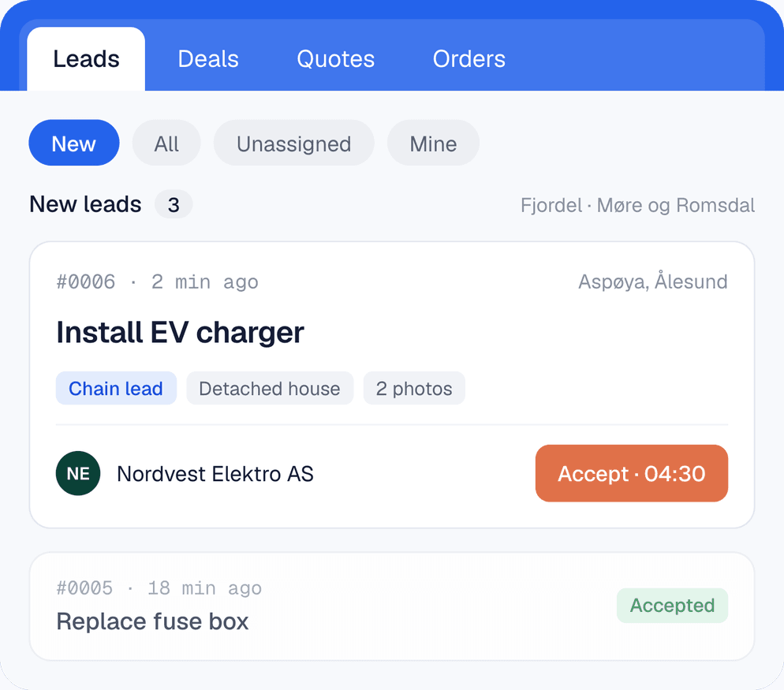
Task: Click the #0006 · 2 min ago label
Action: click(157, 282)
